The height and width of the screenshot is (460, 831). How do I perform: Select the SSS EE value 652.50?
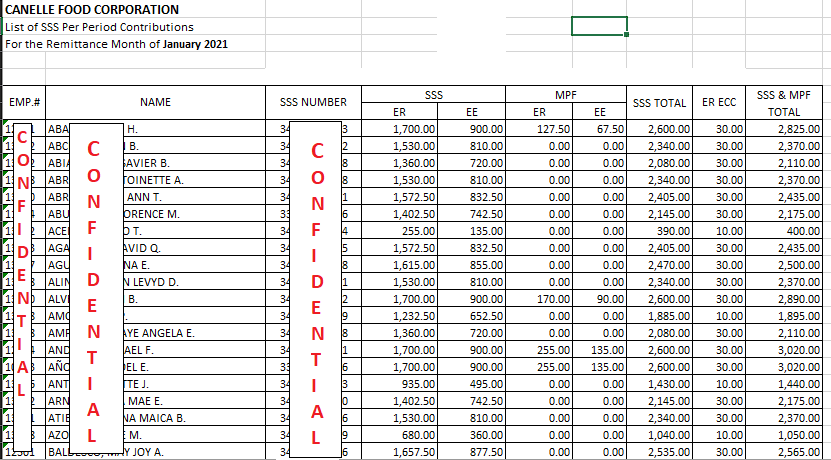click(471, 316)
